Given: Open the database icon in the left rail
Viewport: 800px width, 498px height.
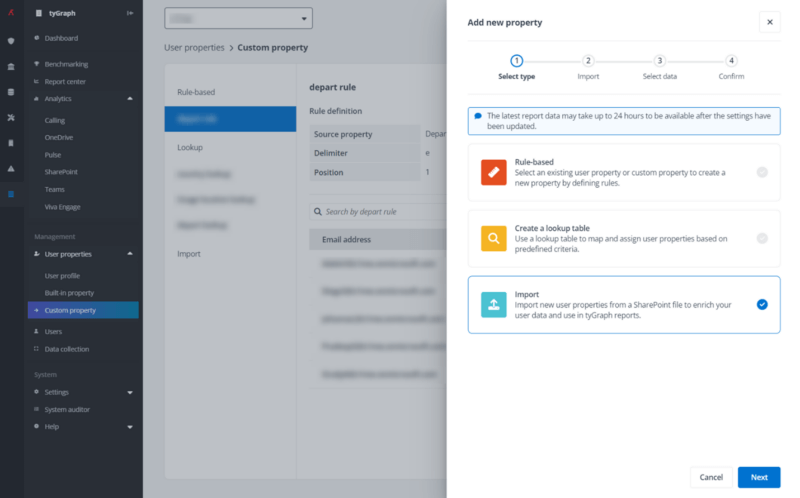Looking at the screenshot, I should click(x=11, y=92).
